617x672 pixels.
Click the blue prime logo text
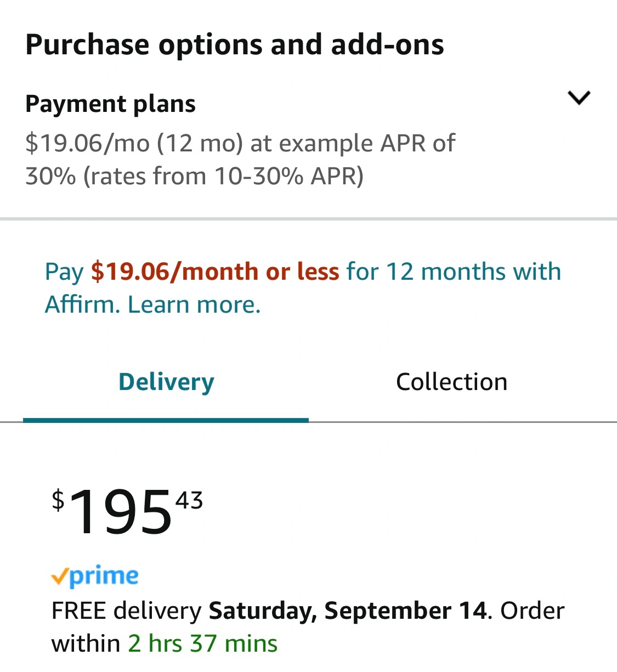coord(104,576)
